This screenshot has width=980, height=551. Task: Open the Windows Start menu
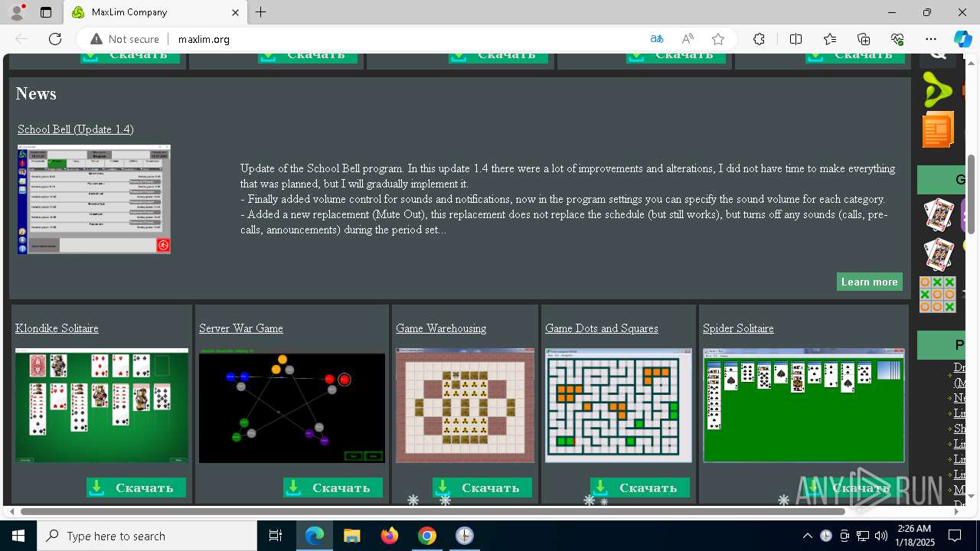click(18, 536)
